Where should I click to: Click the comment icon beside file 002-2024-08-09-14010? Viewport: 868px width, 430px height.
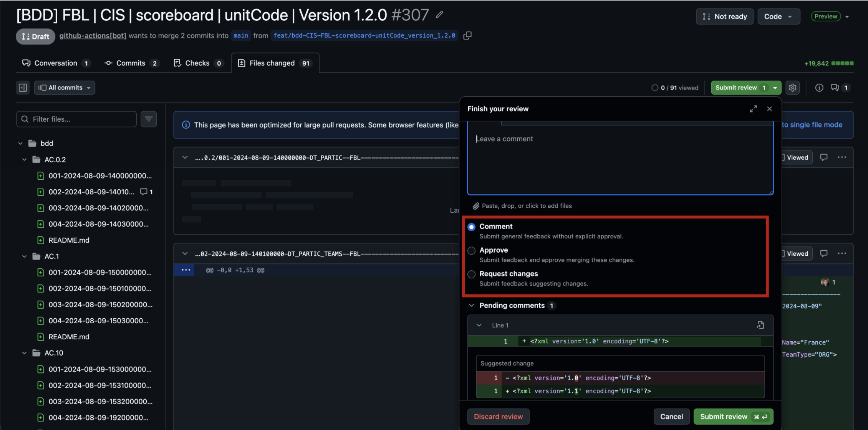144,192
